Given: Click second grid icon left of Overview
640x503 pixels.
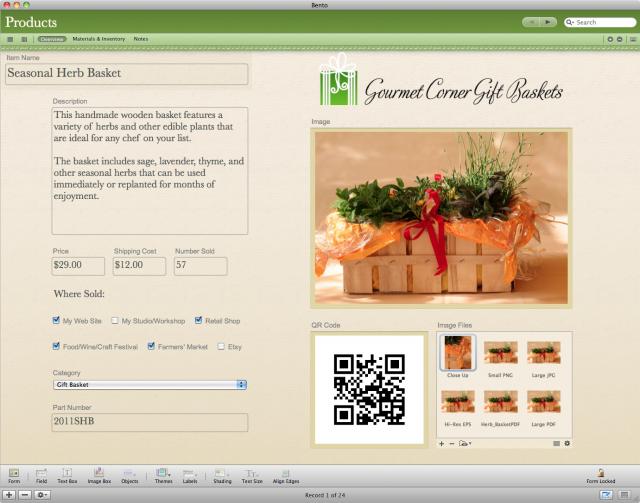Looking at the screenshot, I should pos(24,39).
